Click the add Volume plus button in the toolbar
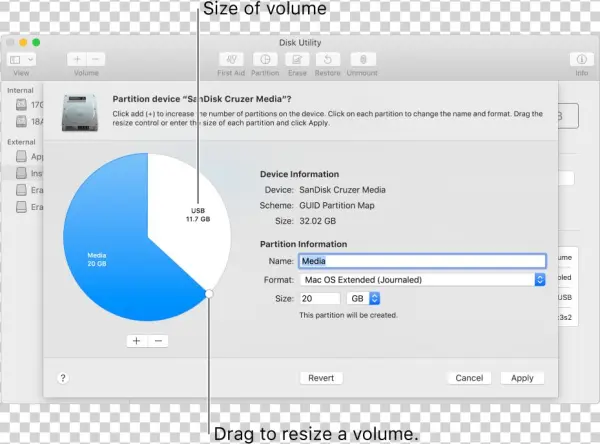The height and width of the screenshot is (444, 600). 78,60
